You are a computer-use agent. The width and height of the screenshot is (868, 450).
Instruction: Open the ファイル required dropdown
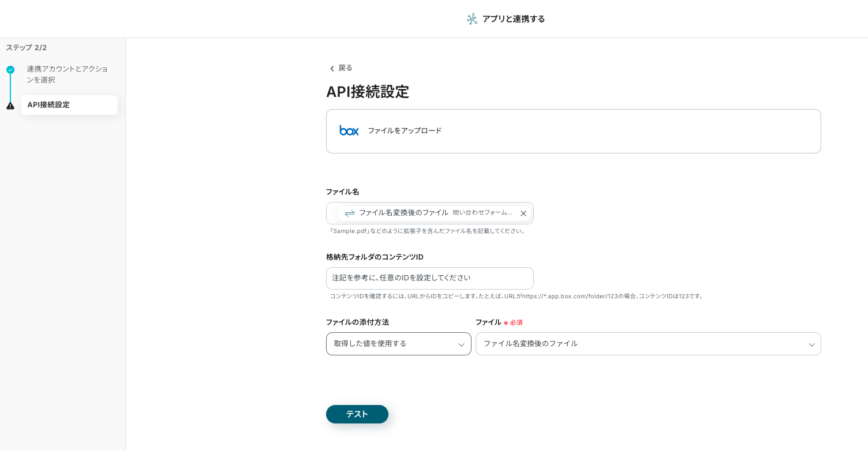click(x=641, y=344)
